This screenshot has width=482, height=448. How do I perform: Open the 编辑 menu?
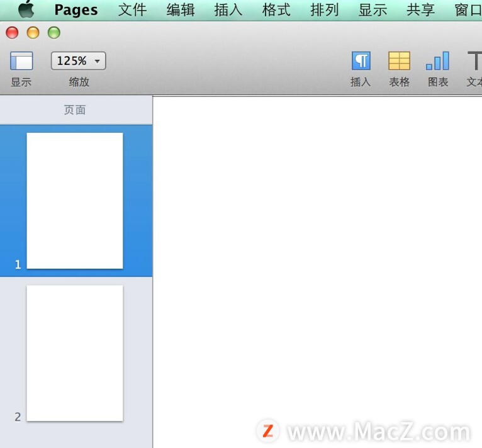181,10
